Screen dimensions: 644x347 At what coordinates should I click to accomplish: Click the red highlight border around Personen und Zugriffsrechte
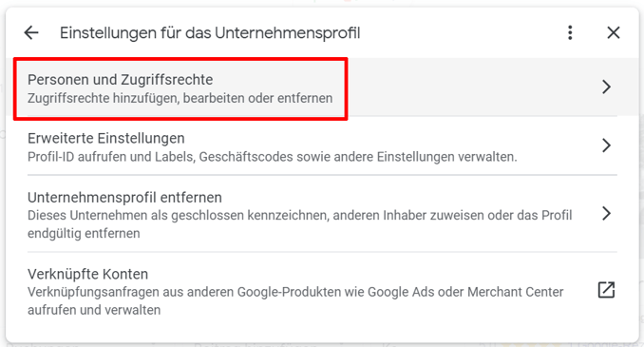click(x=180, y=59)
